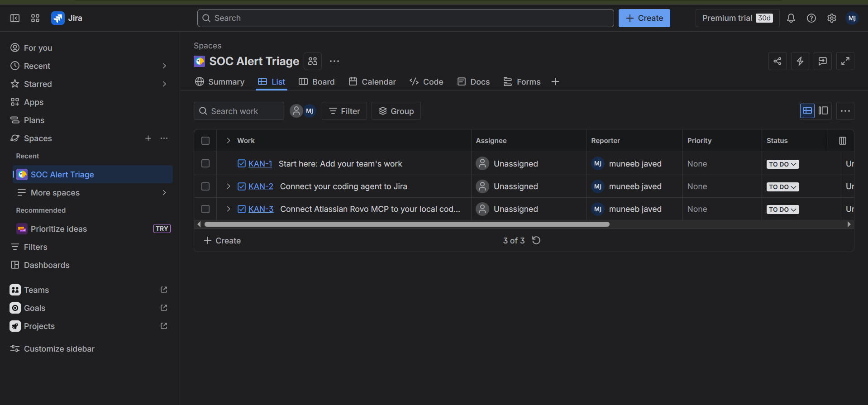868x405 pixels.
Task: Expand the Recent section in the sidebar
Action: [164, 66]
